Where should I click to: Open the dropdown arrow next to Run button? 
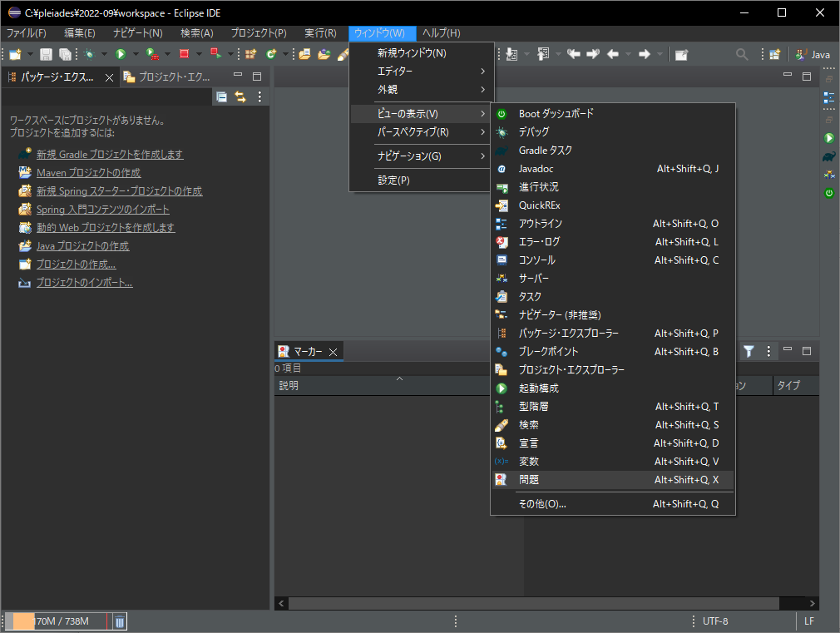tap(136, 54)
